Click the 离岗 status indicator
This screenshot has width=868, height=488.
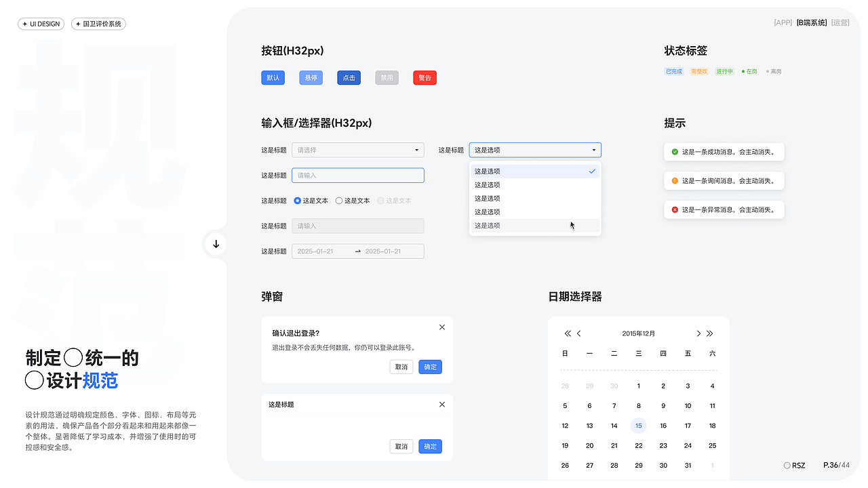point(774,71)
